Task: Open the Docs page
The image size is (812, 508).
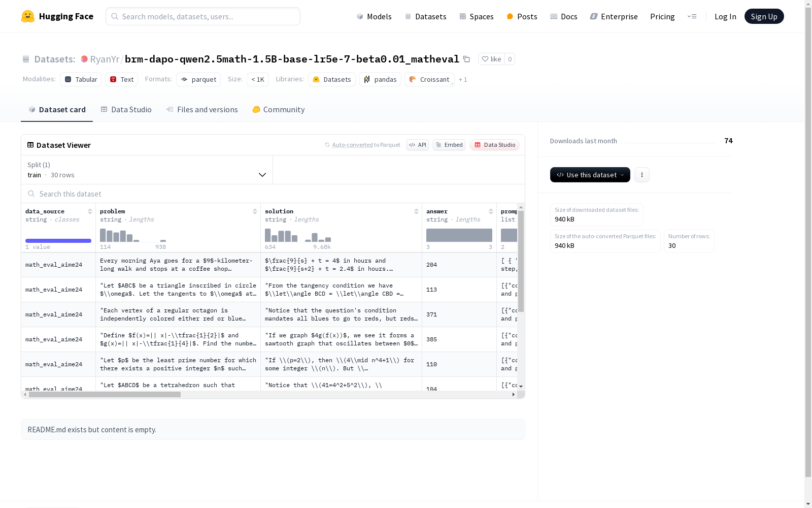Action: [x=563, y=16]
